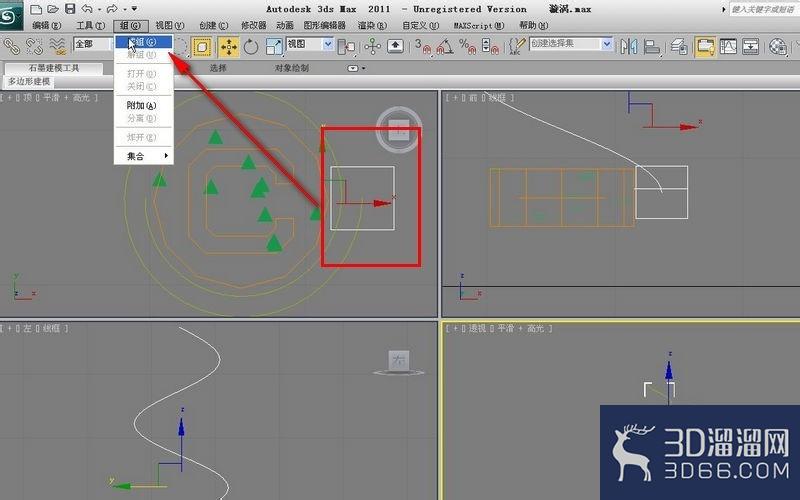Toggle Percent Snap
800x500 pixels.
[467, 47]
